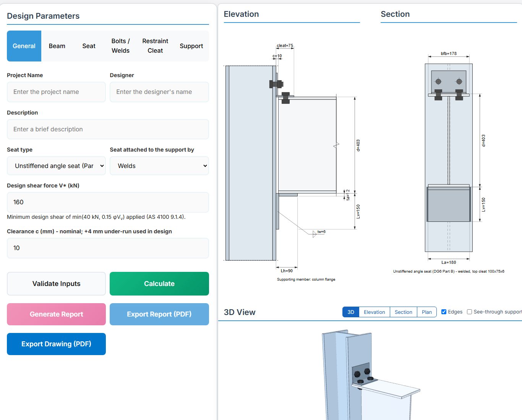Click the c=10 dimension label
Screen dimensions: 522x420
277,56
